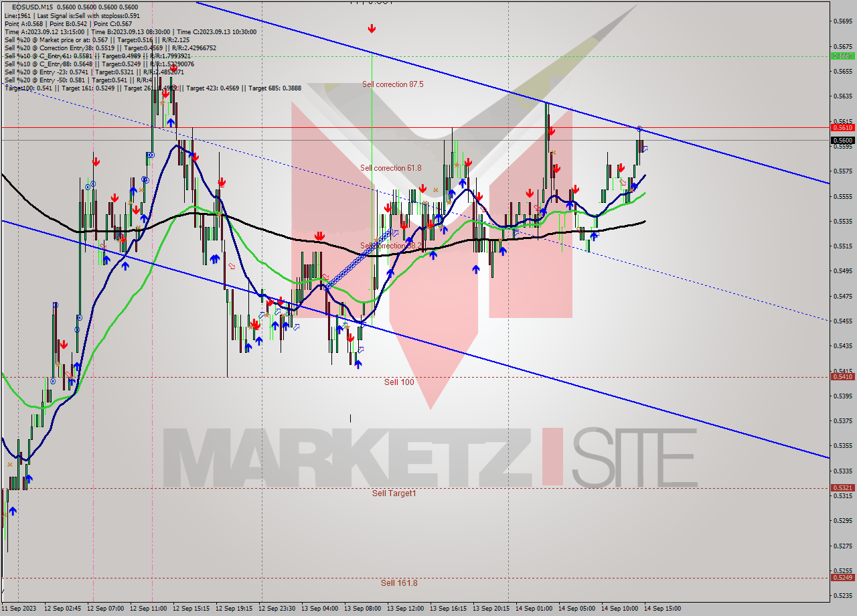The image size is (857, 616).
Task: Click the 0.5495 price axis label
Action: point(842,271)
